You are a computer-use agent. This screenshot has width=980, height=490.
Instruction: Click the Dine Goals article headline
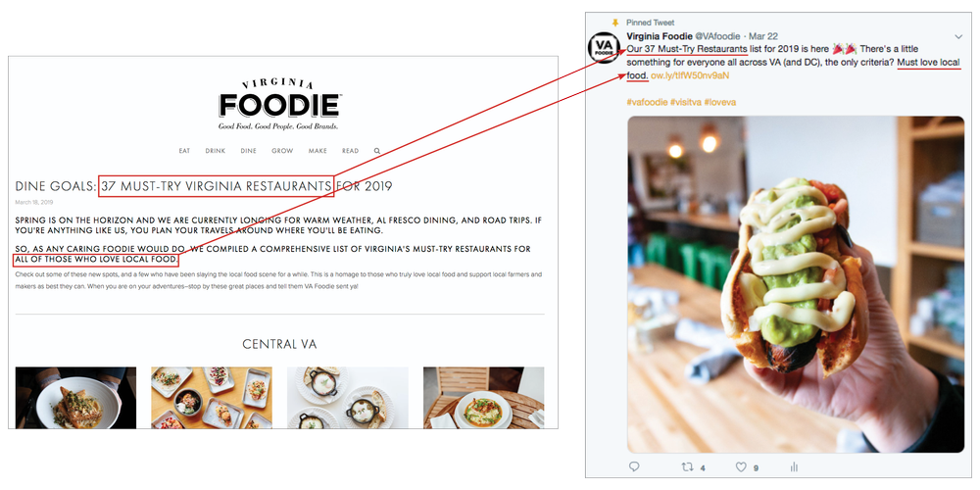[204, 186]
